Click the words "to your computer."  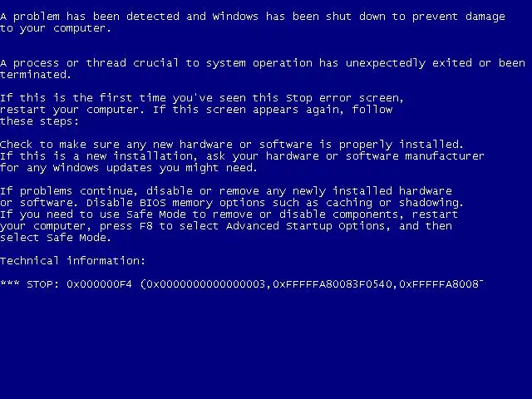(x=56, y=28)
